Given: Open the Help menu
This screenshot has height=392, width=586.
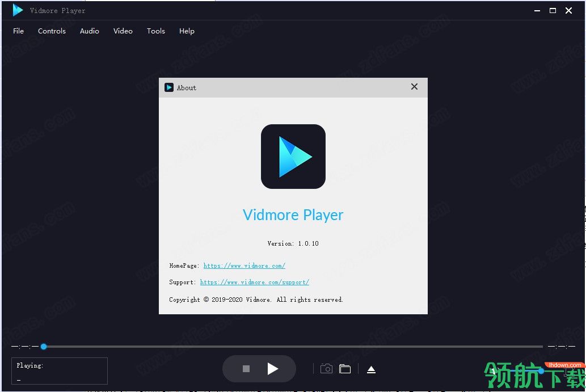Looking at the screenshot, I should coord(187,31).
